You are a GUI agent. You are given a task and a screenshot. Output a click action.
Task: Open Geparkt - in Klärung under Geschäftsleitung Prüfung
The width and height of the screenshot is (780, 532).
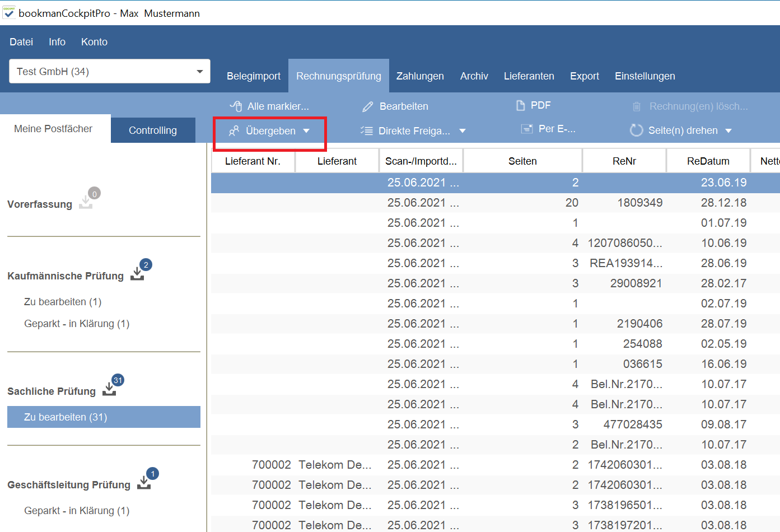[77, 511]
